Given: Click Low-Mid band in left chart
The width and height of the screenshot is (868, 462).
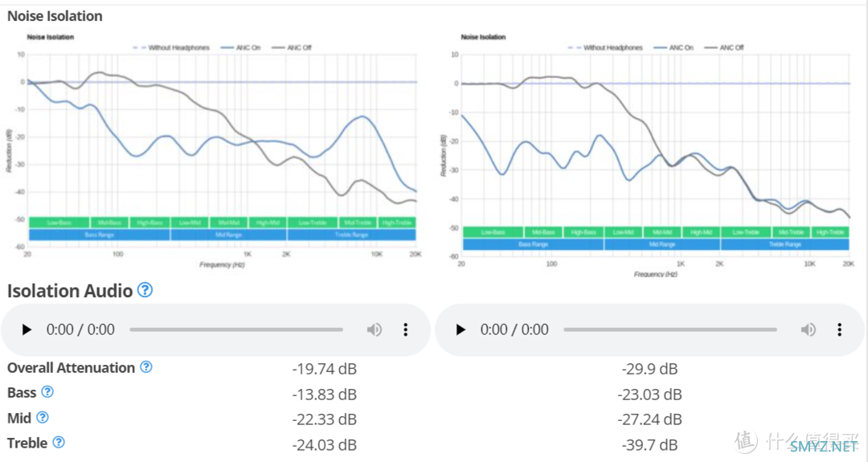Looking at the screenshot, I should (x=190, y=223).
